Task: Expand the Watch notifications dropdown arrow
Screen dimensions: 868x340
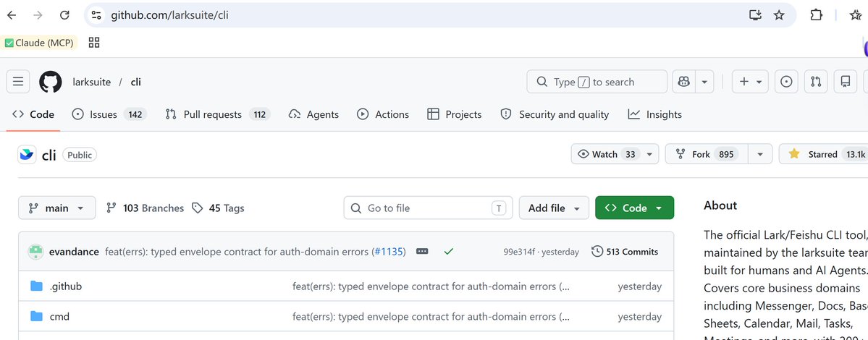Action: click(x=650, y=154)
